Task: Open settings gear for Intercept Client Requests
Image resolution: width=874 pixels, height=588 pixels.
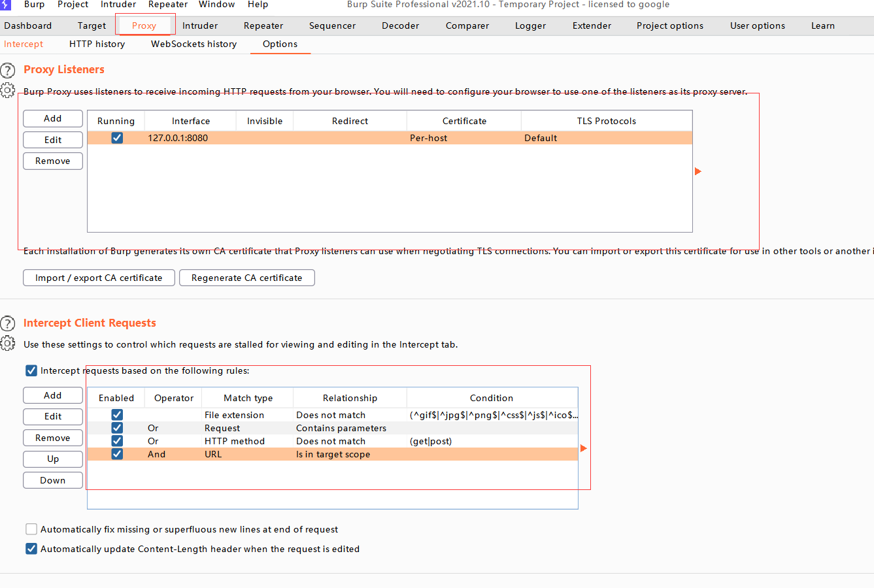Action: [x=7, y=343]
